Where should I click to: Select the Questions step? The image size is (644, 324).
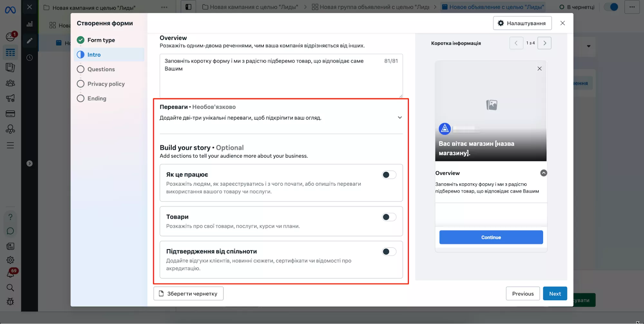tap(101, 69)
